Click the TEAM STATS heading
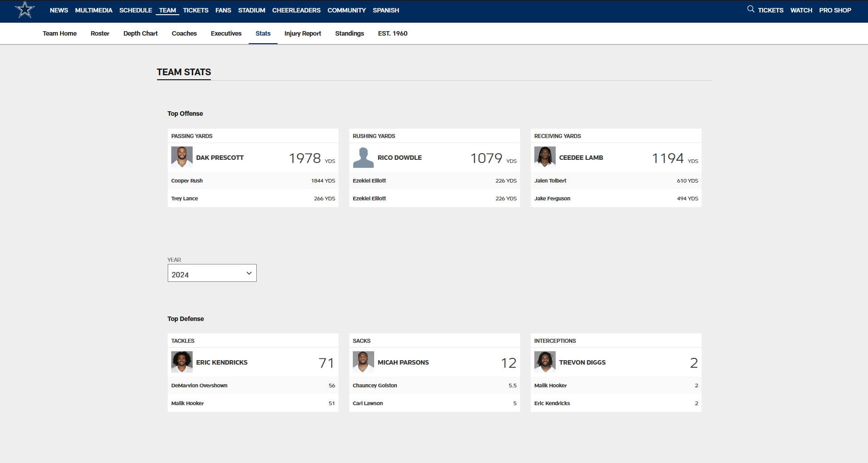This screenshot has height=463, width=868. point(184,72)
